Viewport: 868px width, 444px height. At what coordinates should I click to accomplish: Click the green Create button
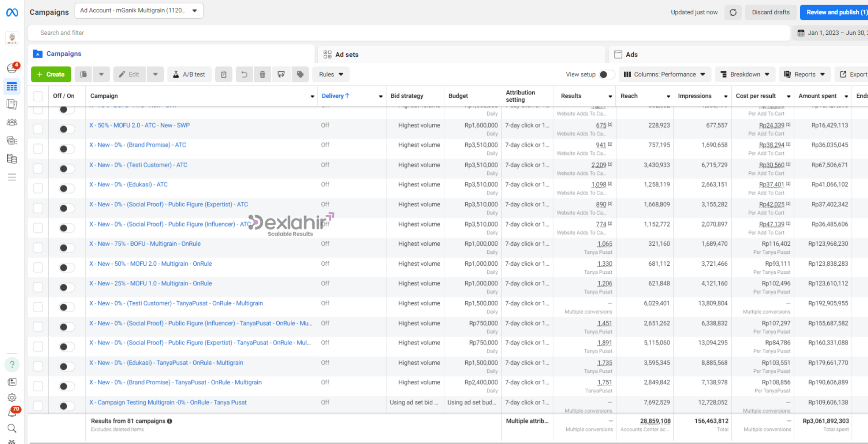pos(51,75)
